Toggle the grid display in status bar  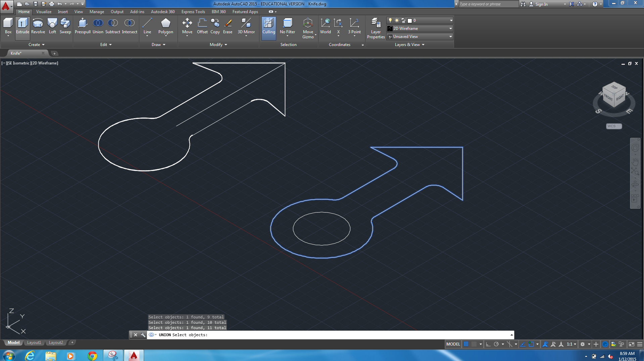(x=466, y=344)
